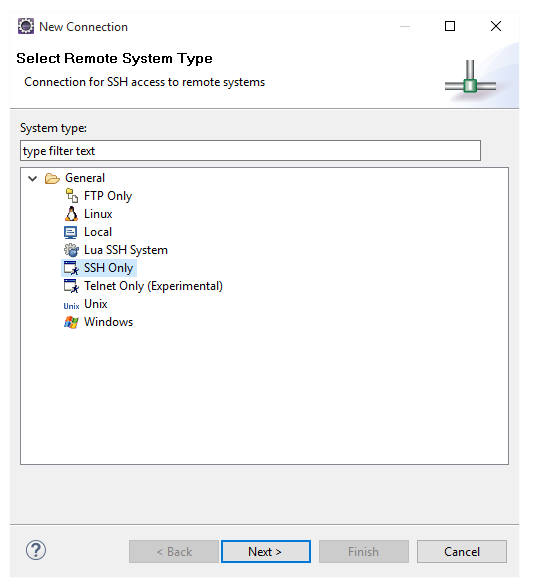
Task: Click the Telnet Only (Experimental) icon
Action: tap(71, 286)
